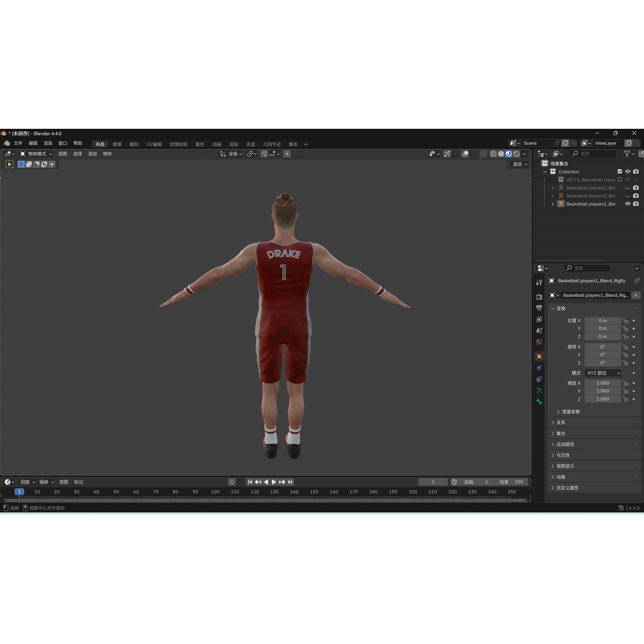Click new scene copy icon beside Scene

click(565, 143)
